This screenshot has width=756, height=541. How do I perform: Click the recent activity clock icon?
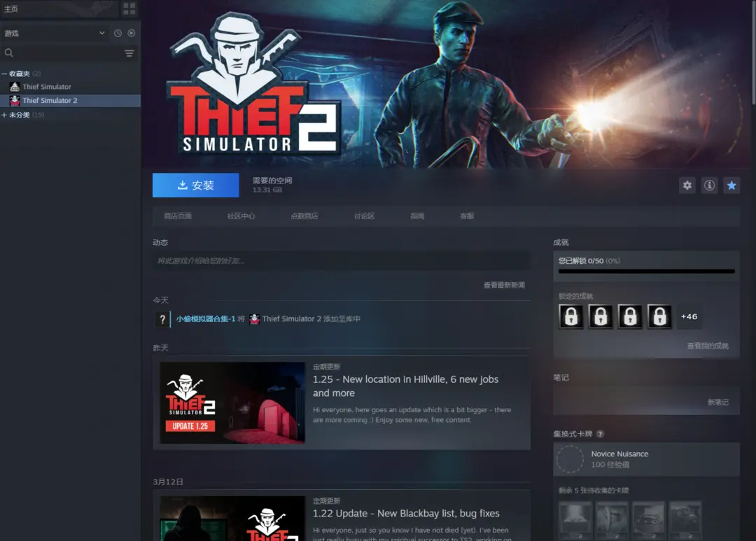point(118,34)
